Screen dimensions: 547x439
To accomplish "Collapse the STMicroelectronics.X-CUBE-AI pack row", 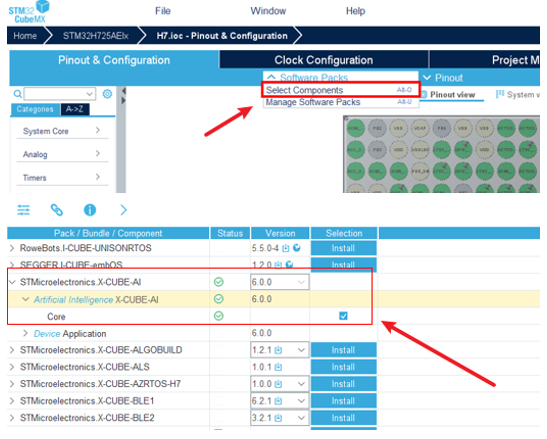I will coord(12,282).
